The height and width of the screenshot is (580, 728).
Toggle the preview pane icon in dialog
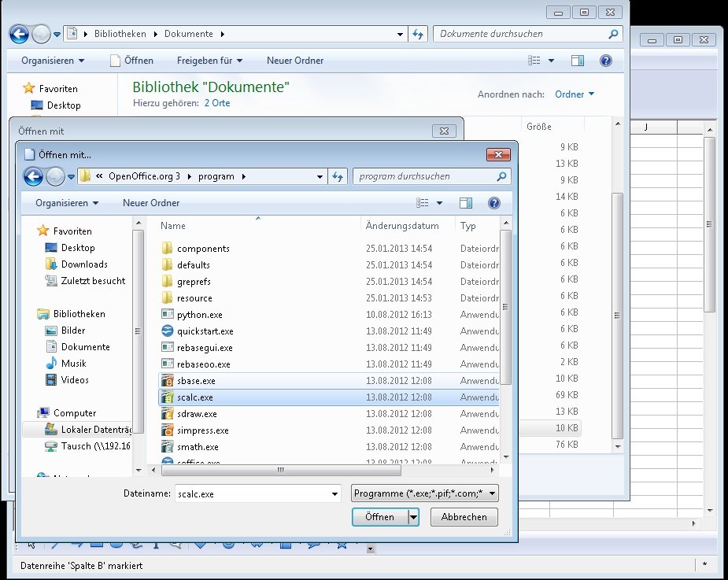(x=466, y=203)
